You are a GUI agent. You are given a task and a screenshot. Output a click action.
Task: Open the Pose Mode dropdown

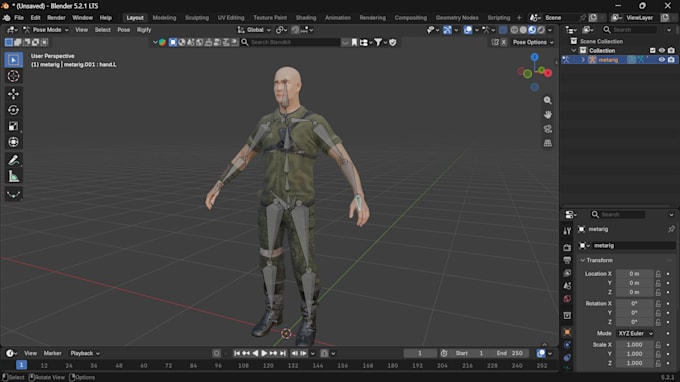tap(46, 30)
